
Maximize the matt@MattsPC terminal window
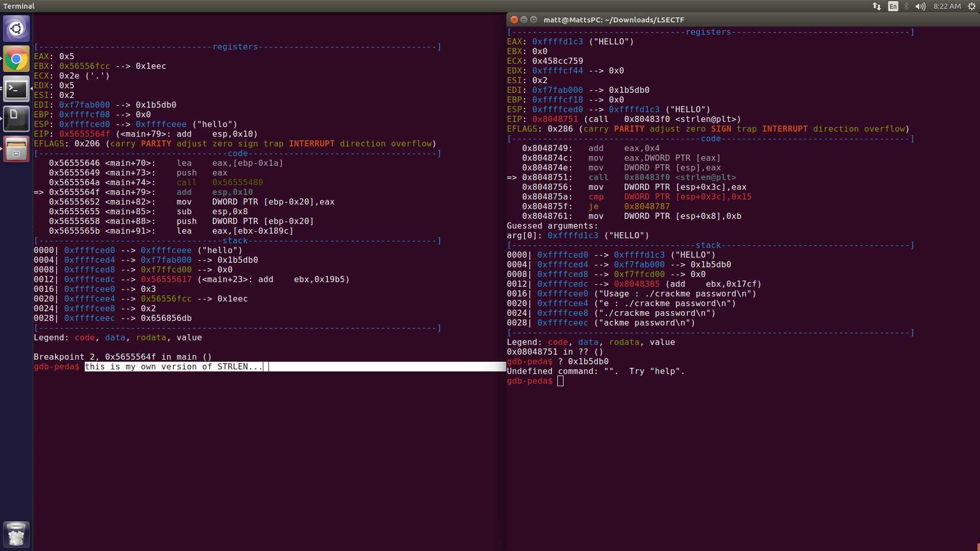(x=534, y=20)
